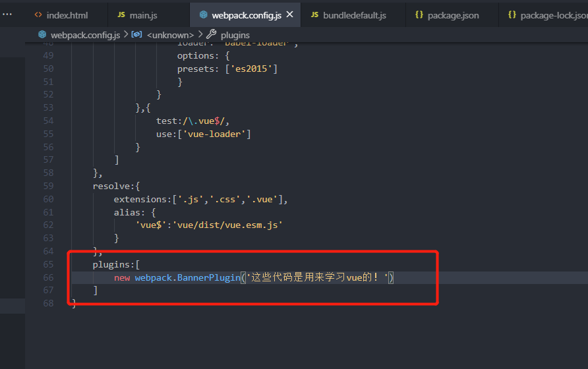Click the braces icon on package-lock.json tab
The width and height of the screenshot is (588, 369).
pos(512,14)
